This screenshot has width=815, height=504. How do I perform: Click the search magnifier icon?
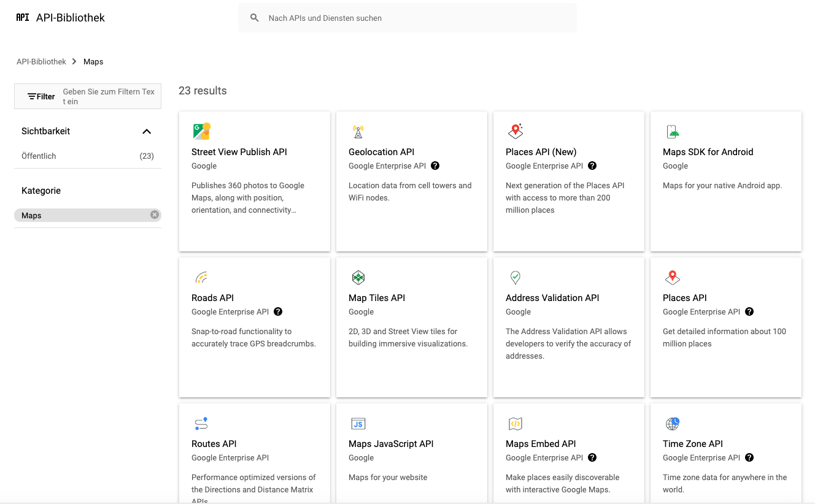[255, 18]
